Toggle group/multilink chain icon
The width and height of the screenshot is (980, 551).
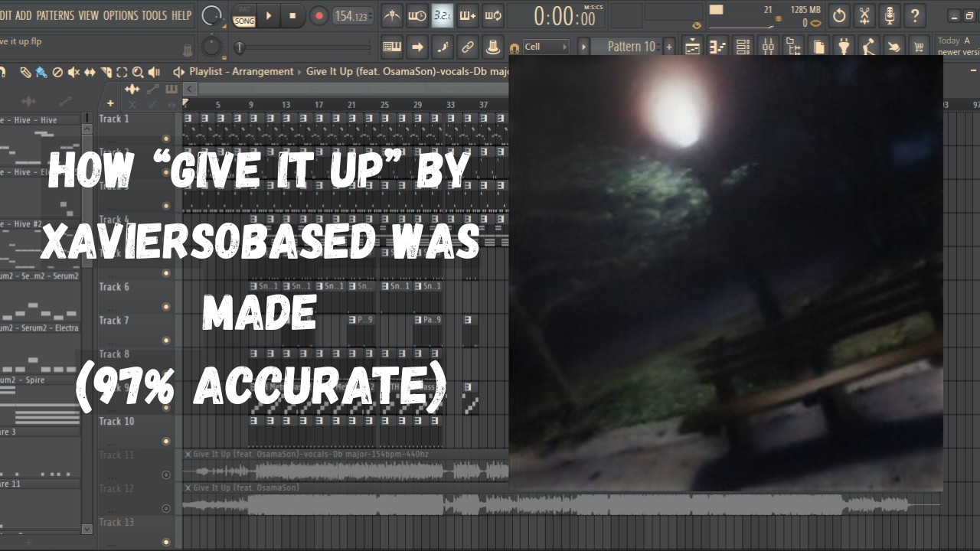[468, 47]
